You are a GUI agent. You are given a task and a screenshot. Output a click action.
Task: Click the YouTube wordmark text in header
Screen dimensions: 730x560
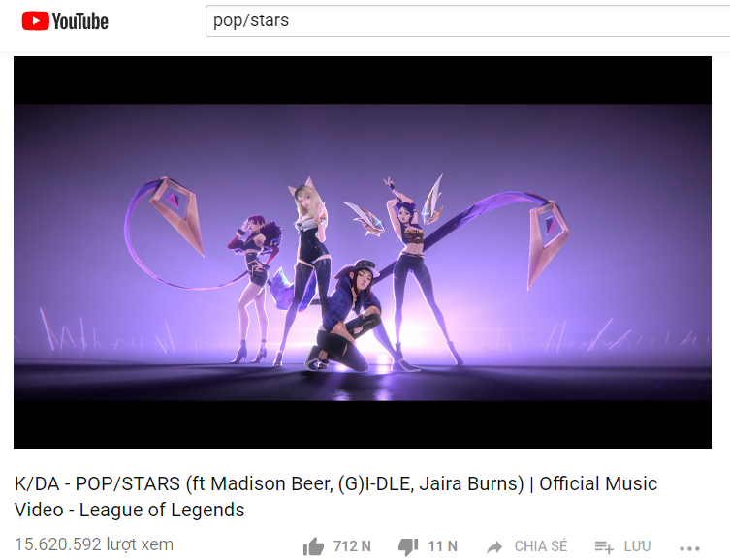click(x=80, y=21)
